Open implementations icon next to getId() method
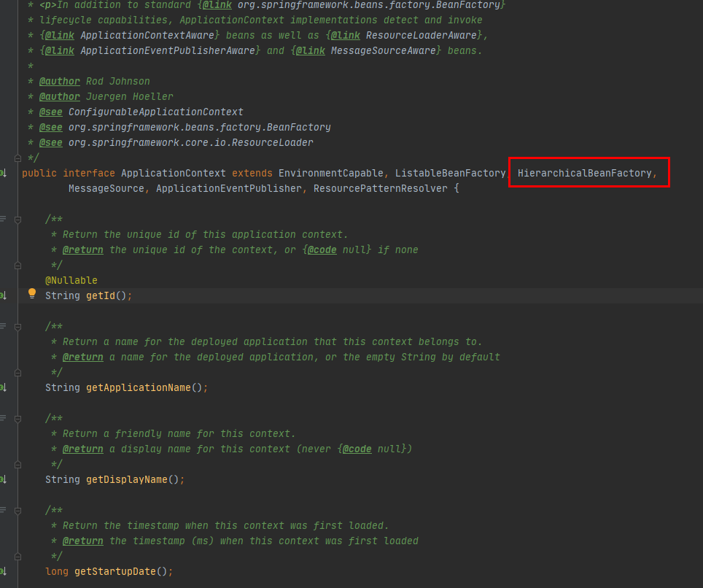 point(4,295)
